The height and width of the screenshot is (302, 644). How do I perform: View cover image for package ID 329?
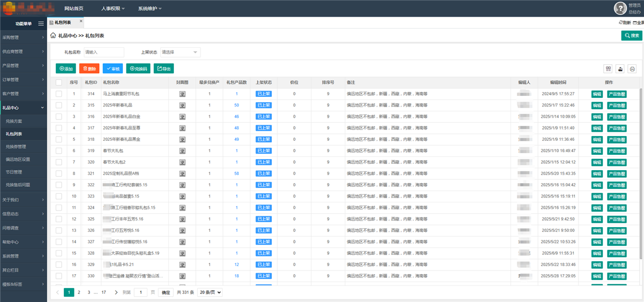(x=182, y=265)
